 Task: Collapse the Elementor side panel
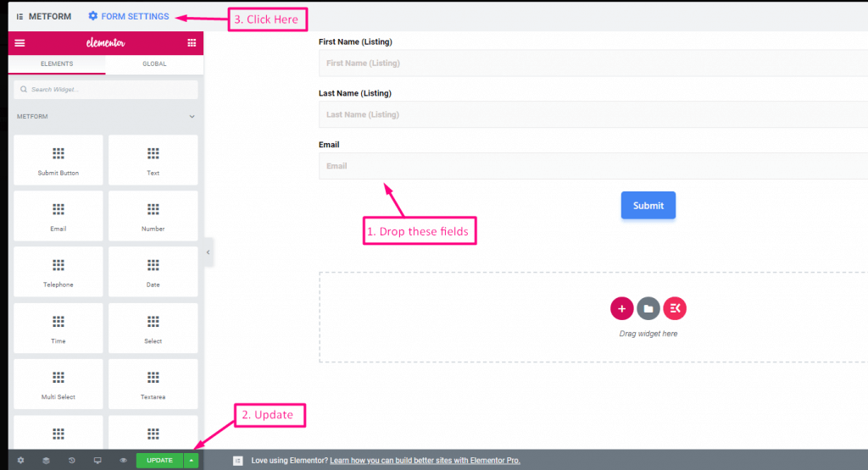(209, 252)
